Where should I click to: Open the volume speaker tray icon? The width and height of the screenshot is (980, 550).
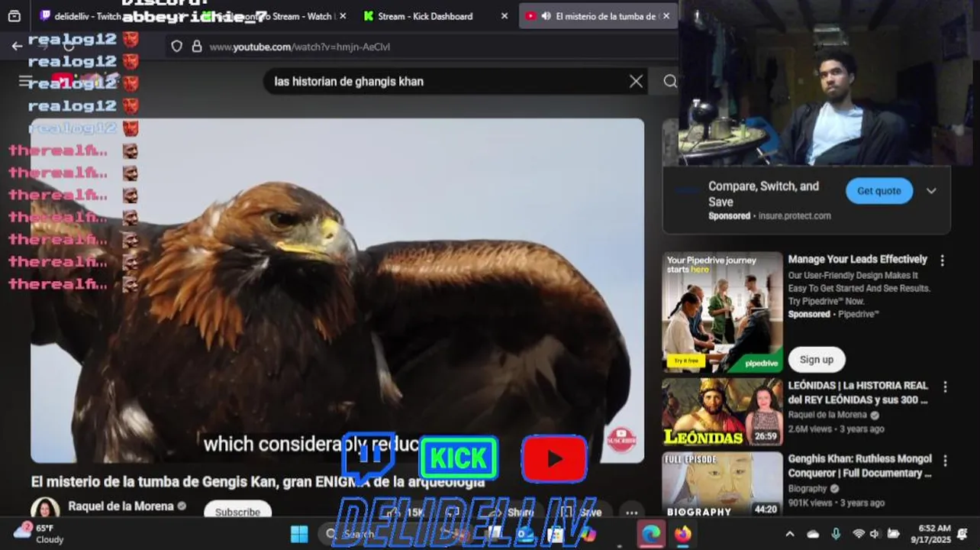(875, 534)
